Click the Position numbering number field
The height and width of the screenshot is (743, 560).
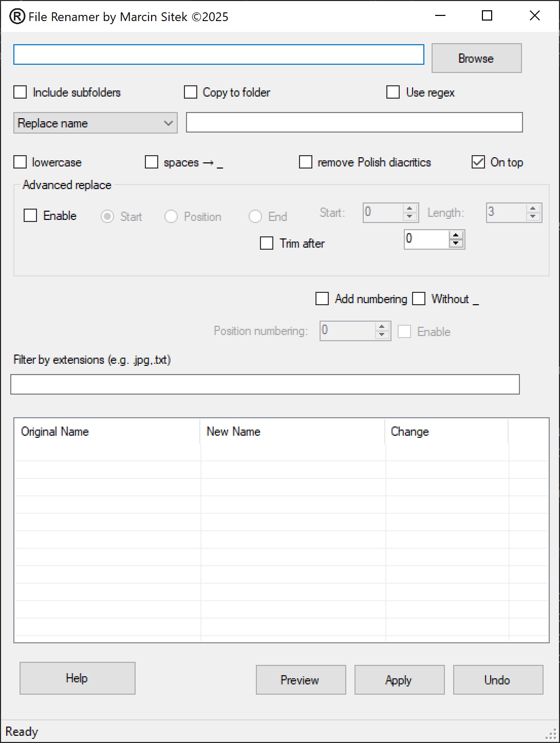tap(348, 331)
